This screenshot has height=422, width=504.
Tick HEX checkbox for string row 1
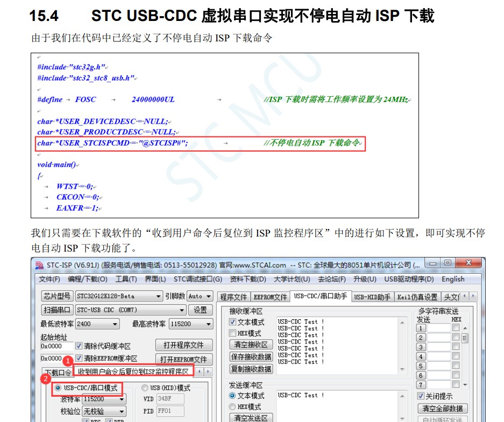(456, 327)
